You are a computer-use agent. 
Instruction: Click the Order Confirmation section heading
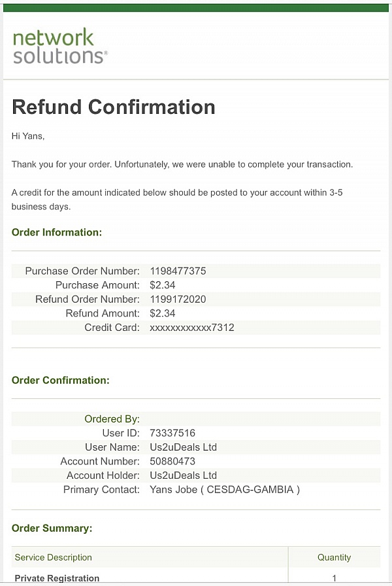click(61, 381)
